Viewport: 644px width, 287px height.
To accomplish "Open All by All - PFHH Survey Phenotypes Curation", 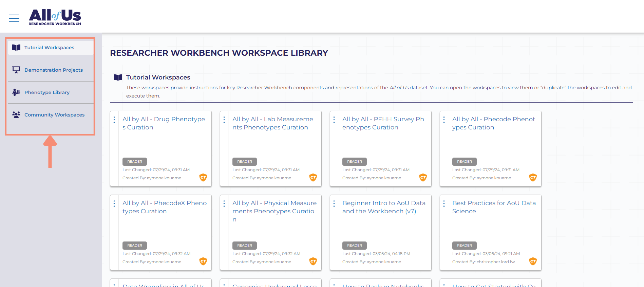I will (x=383, y=123).
